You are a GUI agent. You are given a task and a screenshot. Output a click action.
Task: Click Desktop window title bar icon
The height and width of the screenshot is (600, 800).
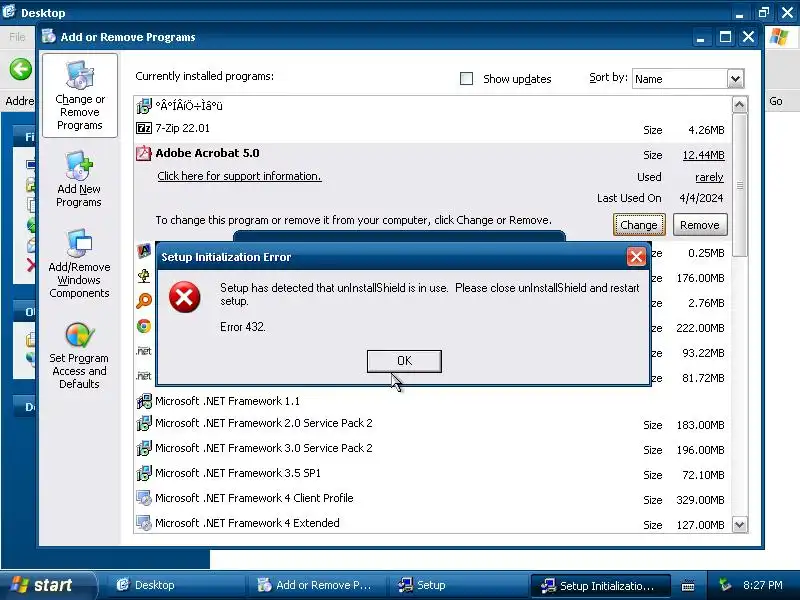pos(9,12)
